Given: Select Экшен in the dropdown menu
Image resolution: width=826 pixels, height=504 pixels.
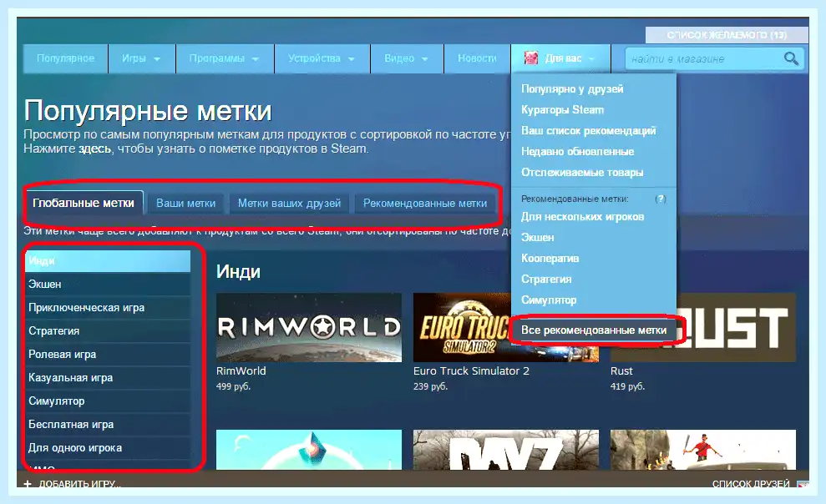Looking at the screenshot, I should pos(537,238).
